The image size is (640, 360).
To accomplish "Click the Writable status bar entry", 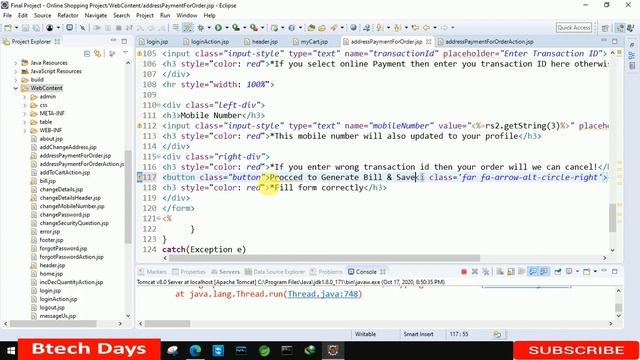I will [365, 334].
